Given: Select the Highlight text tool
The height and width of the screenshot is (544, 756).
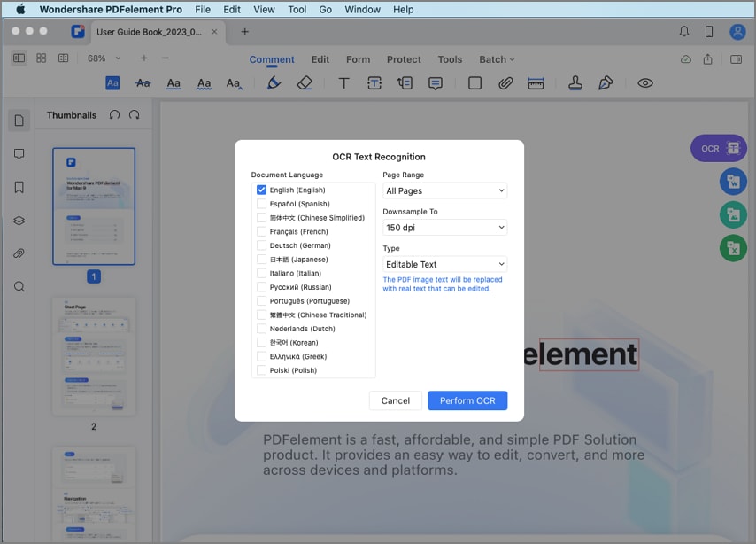Looking at the screenshot, I should point(112,83).
